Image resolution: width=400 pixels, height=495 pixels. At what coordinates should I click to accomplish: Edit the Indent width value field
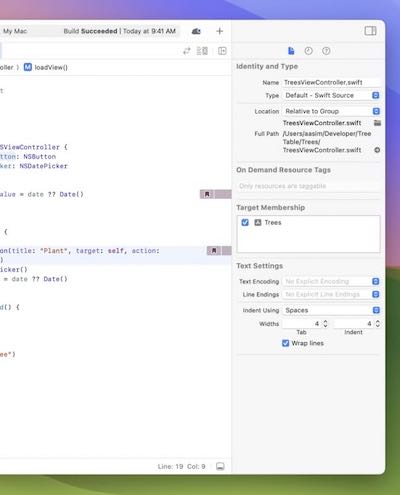click(354, 323)
